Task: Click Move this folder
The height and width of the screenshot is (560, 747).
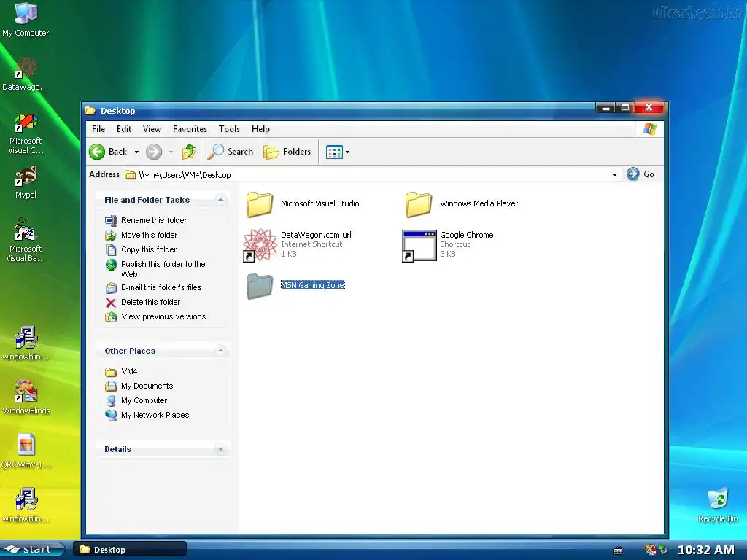Action: (x=141, y=236)
